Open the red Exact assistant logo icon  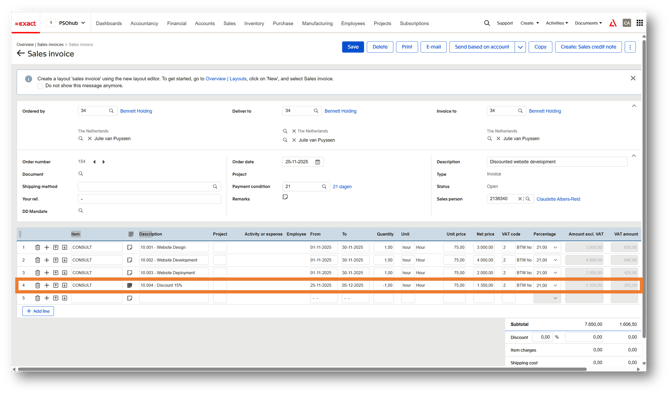613,23
